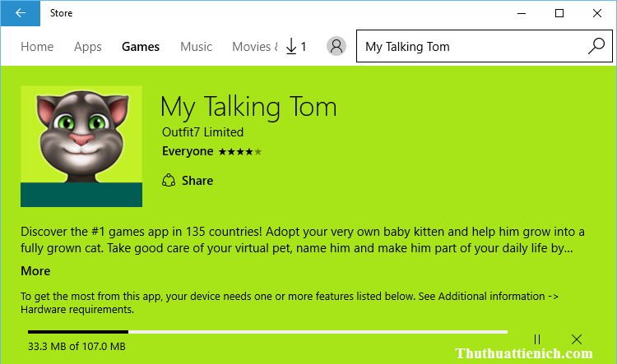Viewport: 617px width, 364px height.
Task: Open the downloads indicator icon
Action: (295, 47)
